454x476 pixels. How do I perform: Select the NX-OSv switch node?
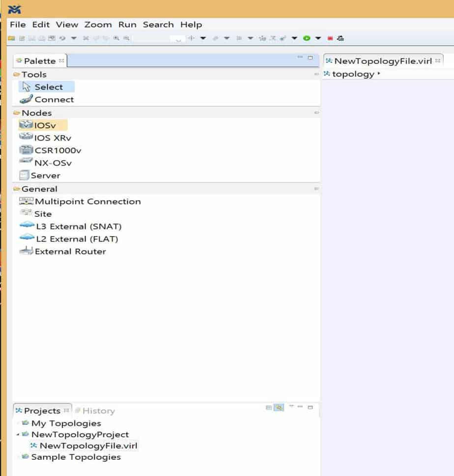tap(46, 163)
